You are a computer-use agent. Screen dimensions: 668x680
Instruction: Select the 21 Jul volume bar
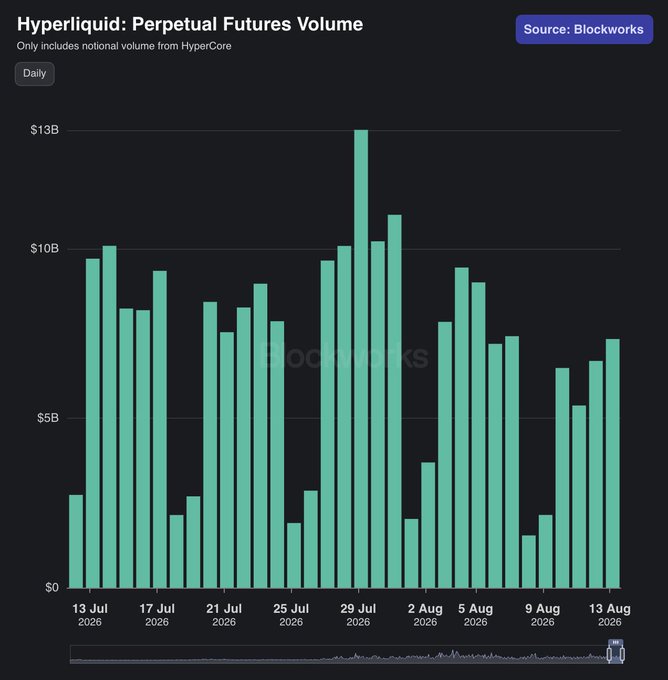coord(227,460)
